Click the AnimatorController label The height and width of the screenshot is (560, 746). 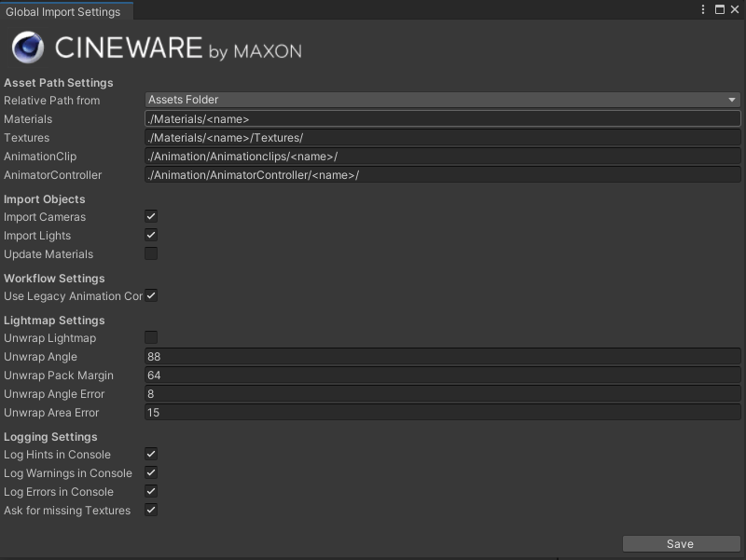coord(53,175)
